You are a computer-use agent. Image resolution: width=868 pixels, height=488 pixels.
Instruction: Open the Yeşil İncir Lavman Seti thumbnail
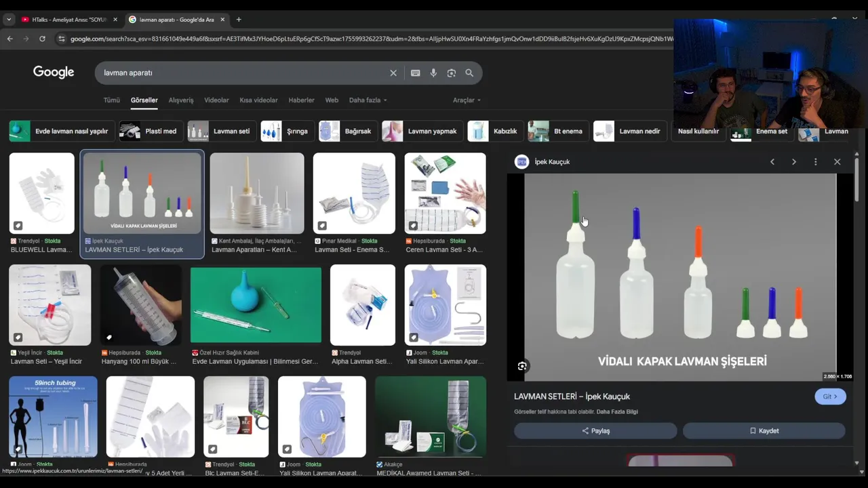50,305
